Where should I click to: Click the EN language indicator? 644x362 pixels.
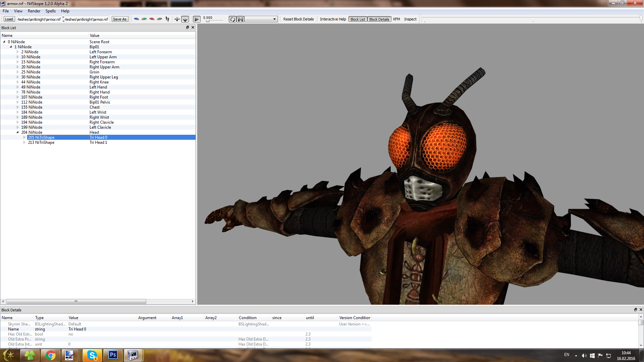[567, 355]
